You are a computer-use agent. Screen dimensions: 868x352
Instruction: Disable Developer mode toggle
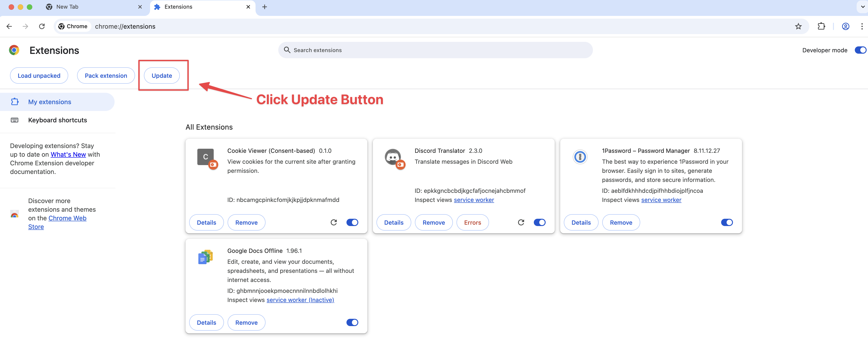[860, 50]
